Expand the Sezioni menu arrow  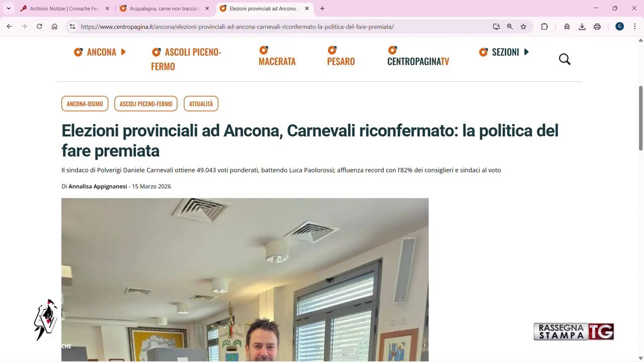pos(526,52)
